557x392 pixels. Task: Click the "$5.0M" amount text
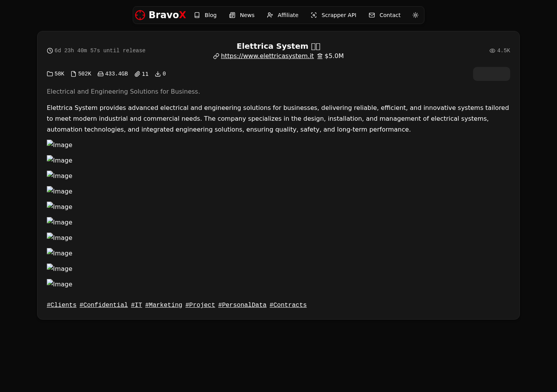point(334,56)
